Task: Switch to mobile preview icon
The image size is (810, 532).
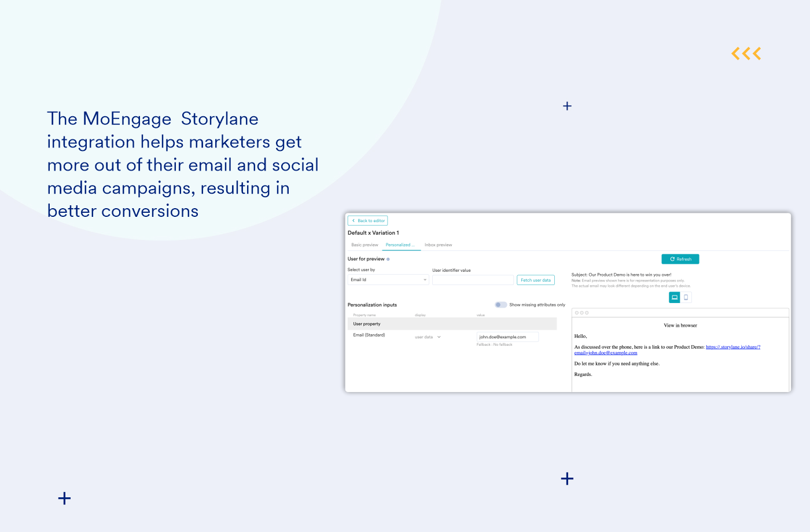Action: (686, 297)
